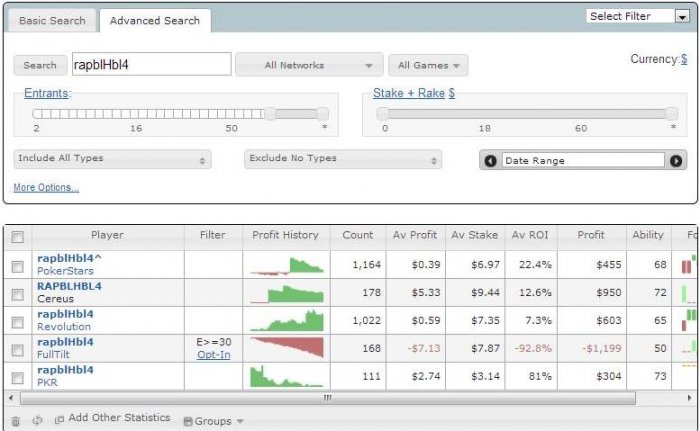Open the All Games dropdown
The image size is (700, 431).
point(428,65)
